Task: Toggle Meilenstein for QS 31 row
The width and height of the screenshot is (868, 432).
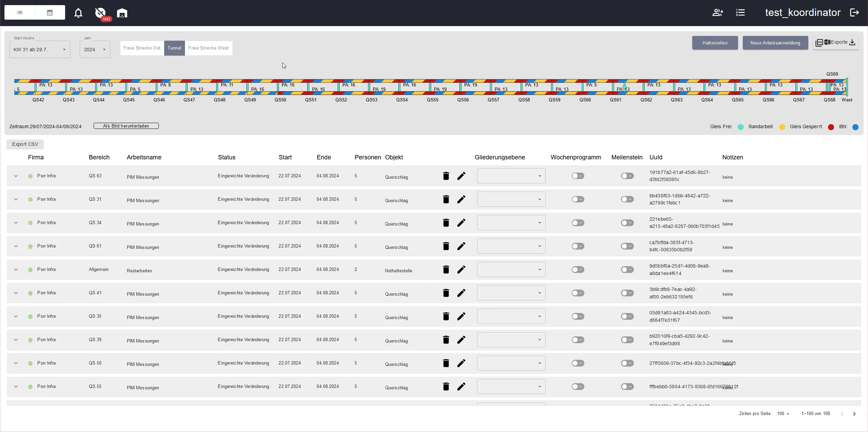Action: (627, 199)
